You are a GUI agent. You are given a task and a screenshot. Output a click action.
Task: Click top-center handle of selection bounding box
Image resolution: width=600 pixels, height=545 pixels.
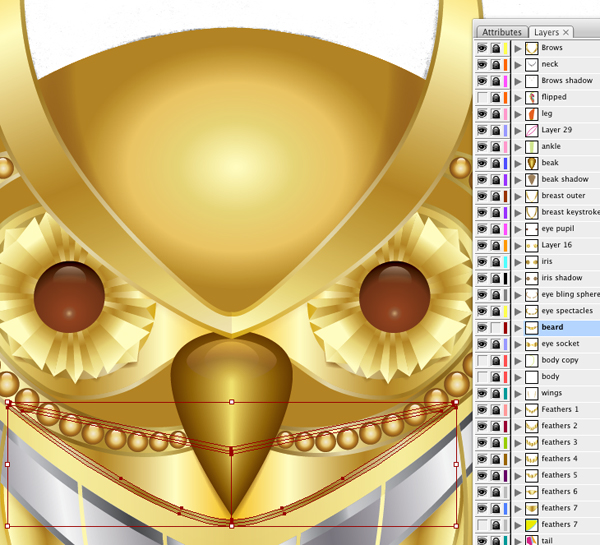[232, 402]
